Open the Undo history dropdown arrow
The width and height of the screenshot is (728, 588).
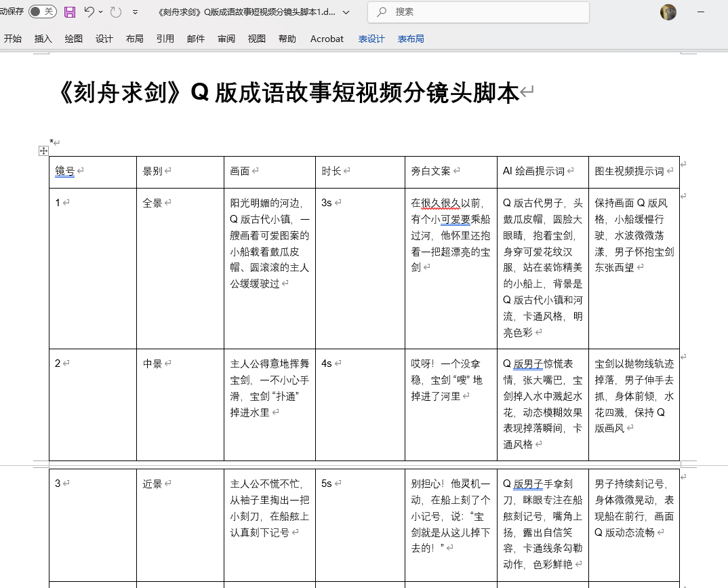(x=101, y=12)
